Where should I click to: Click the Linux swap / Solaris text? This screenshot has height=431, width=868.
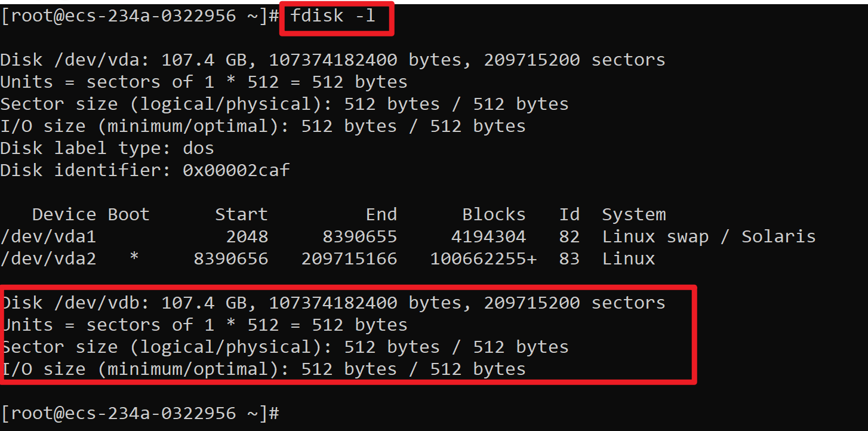point(709,237)
